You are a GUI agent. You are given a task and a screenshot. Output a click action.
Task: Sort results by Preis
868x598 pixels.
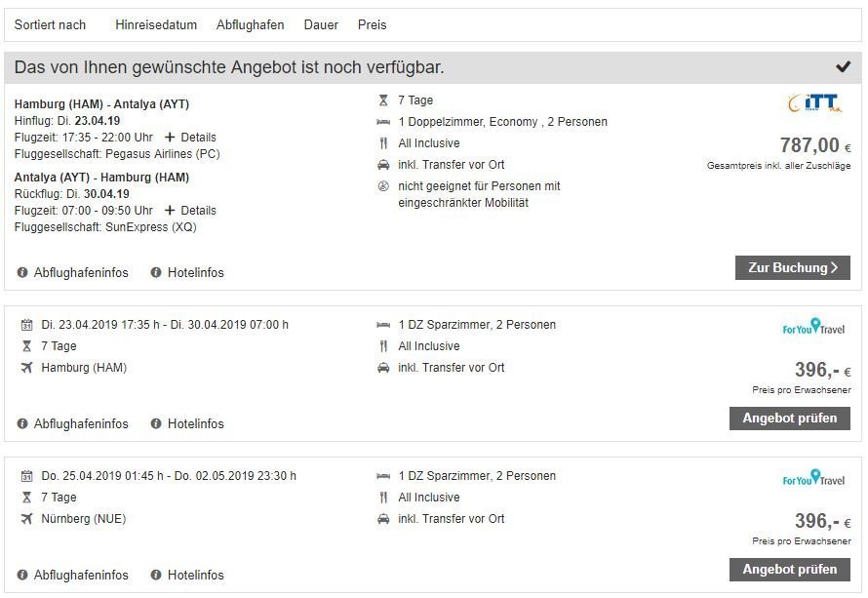tap(372, 24)
